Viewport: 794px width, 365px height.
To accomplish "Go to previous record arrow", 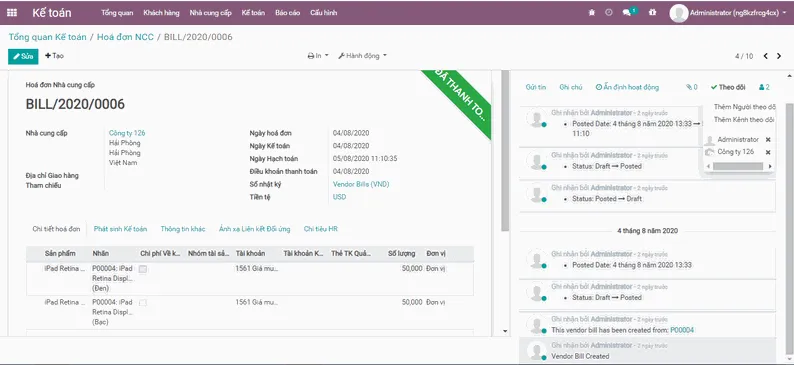I will 766,56.
